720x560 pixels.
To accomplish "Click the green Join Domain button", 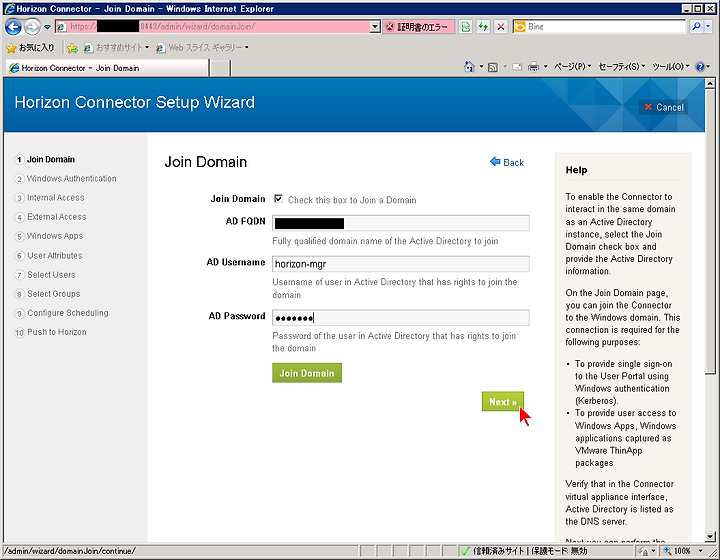I will 307,373.
